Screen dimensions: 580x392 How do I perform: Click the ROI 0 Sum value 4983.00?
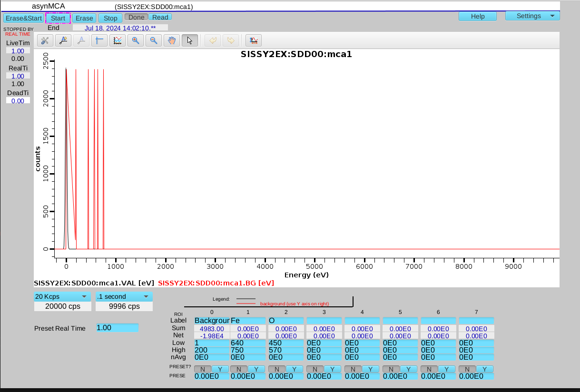212,328
